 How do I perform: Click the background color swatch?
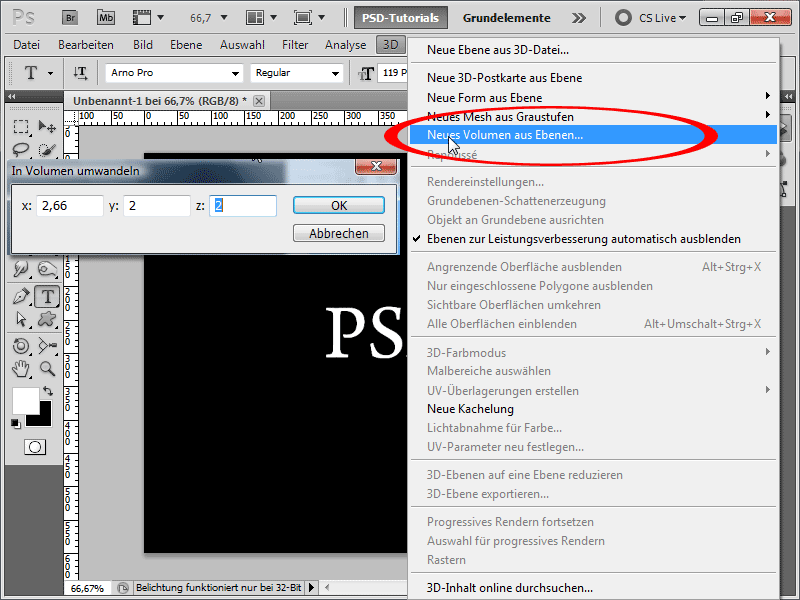(x=44, y=418)
